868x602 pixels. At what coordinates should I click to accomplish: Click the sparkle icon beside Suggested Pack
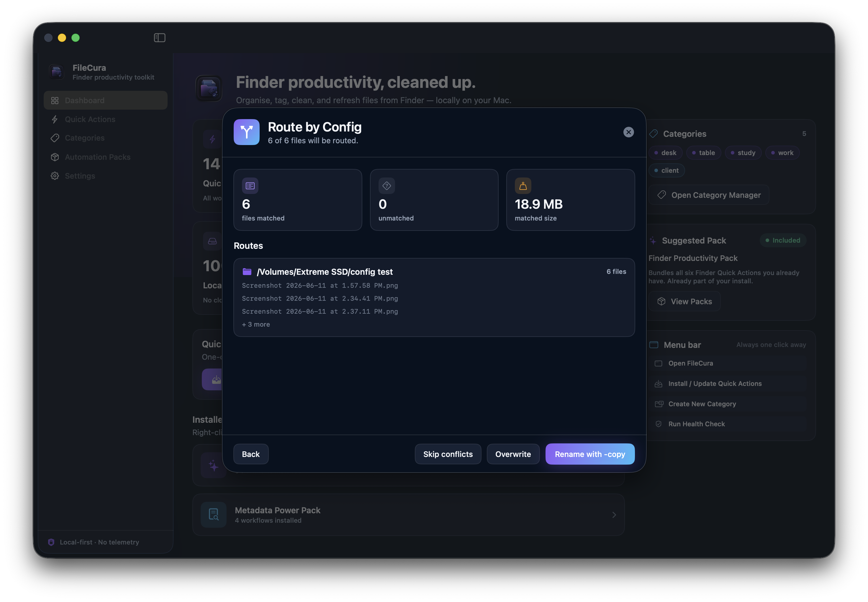coord(653,241)
